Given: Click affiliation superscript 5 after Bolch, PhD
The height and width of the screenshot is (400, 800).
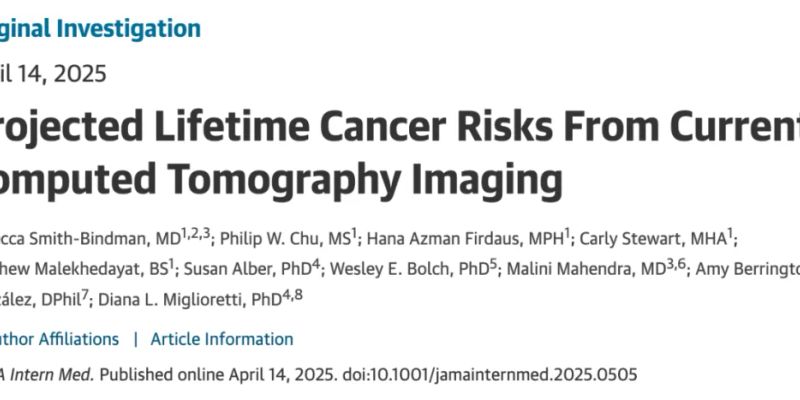Looking at the screenshot, I should [492, 264].
